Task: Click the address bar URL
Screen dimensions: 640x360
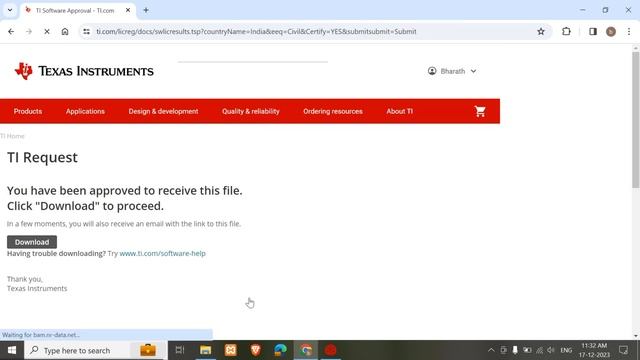Action: click(x=256, y=31)
